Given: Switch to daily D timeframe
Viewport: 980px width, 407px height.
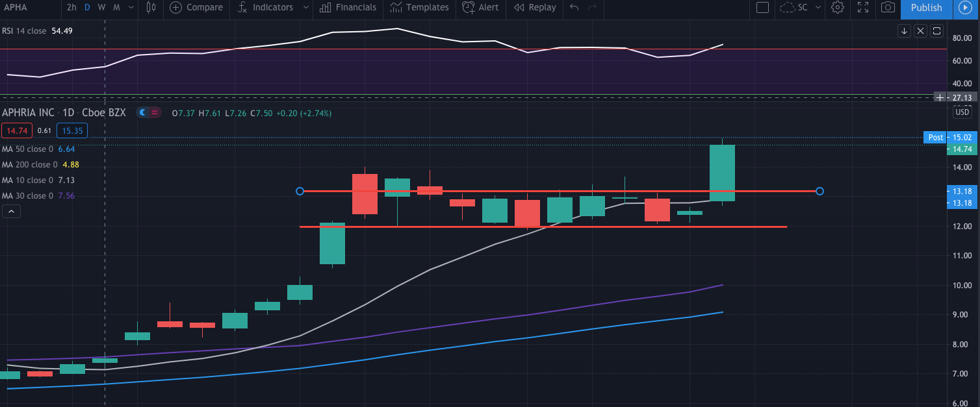Looking at the screenshot, I should [87, 8].
